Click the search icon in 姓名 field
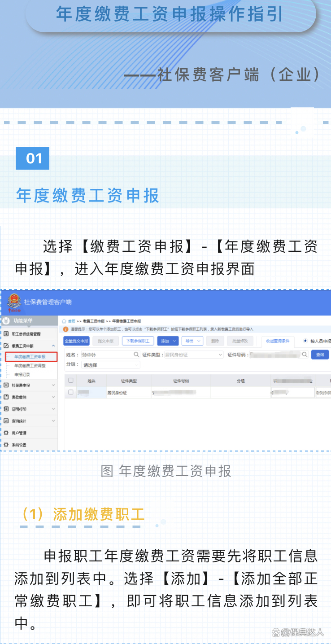 point(136,355)
